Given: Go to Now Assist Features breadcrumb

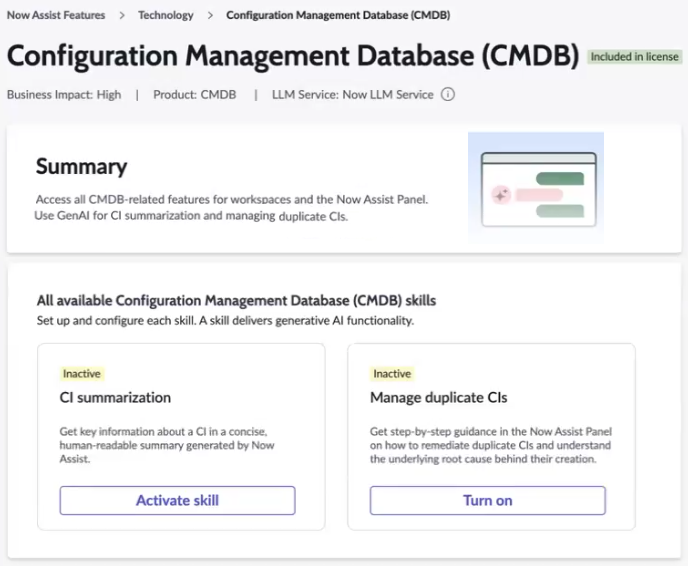Looking at the screenshot, I should point(56,15).
